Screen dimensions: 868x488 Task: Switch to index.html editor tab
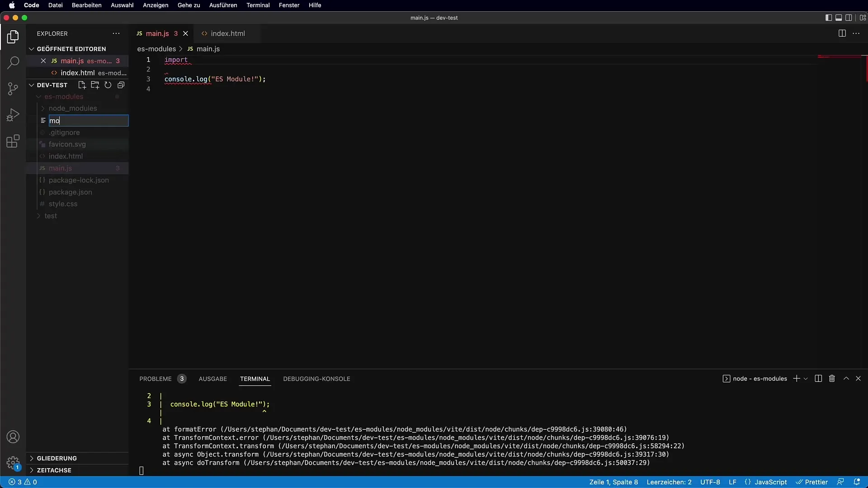point(228,33)
